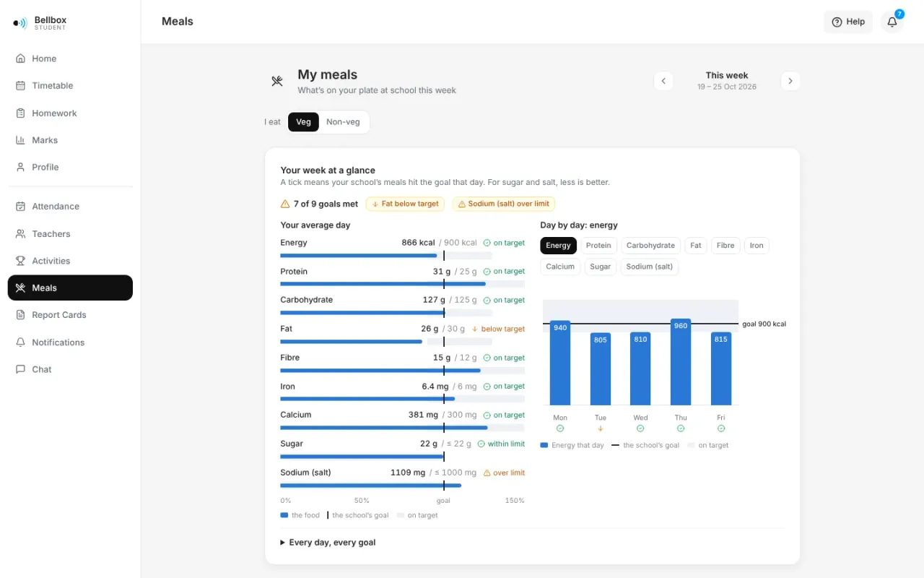924x578 pixels.
Task: Click the Chat speech bubble icon
Action: coord(20,369)
